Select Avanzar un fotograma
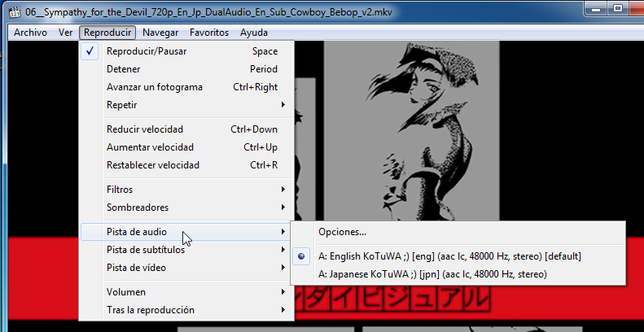The image size is (644, 332). tap(187, 87)
